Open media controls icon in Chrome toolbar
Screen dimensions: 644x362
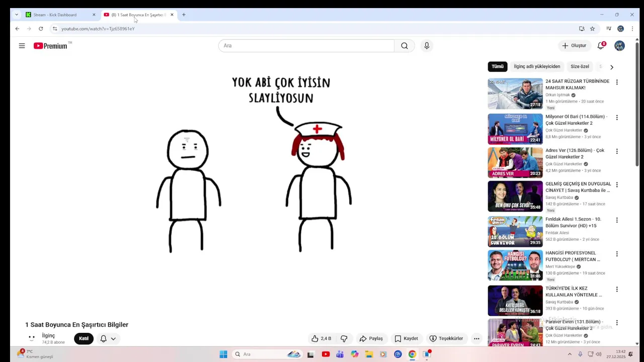[609, 29]
